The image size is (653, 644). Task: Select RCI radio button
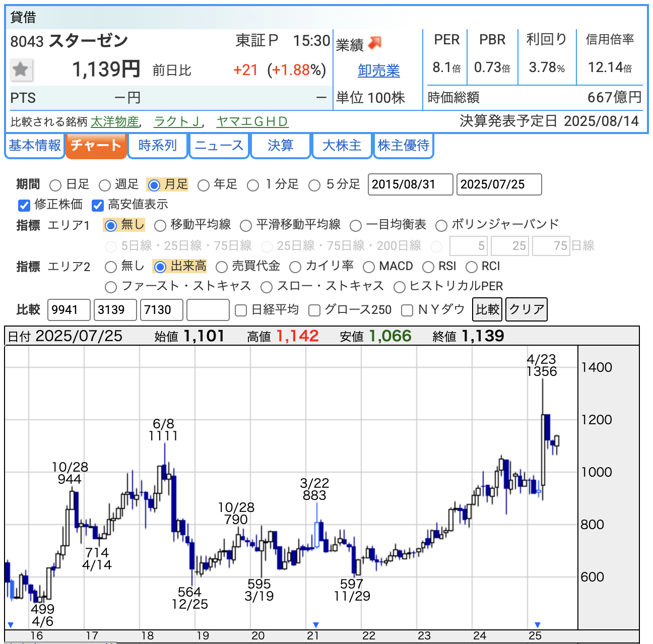pyautogui.click(x=472, y=267)
